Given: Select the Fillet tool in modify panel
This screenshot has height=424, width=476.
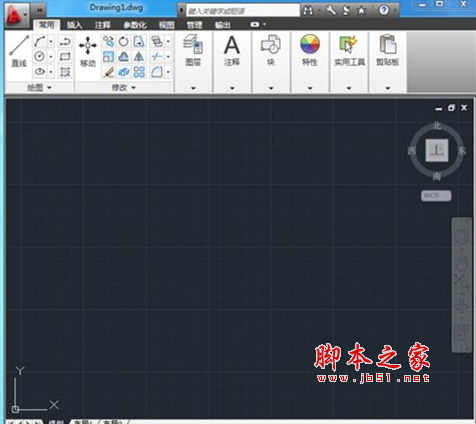Looking at the screenshot, I should [157, 72].
